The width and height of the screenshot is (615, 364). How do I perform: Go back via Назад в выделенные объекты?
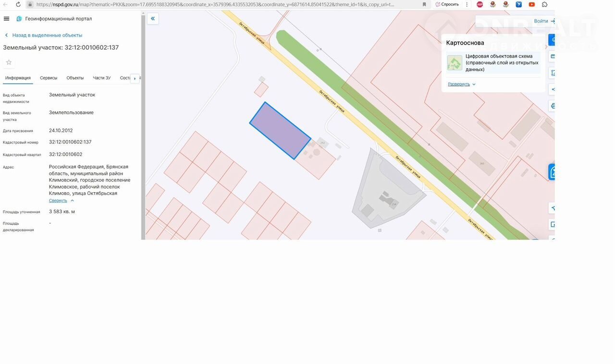click(47, 35)
